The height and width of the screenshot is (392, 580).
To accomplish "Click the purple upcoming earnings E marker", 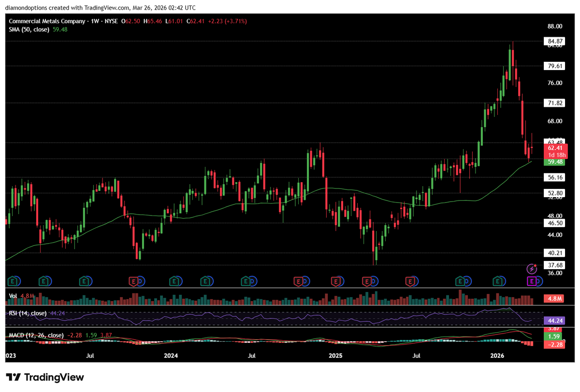I will [532, 281].
